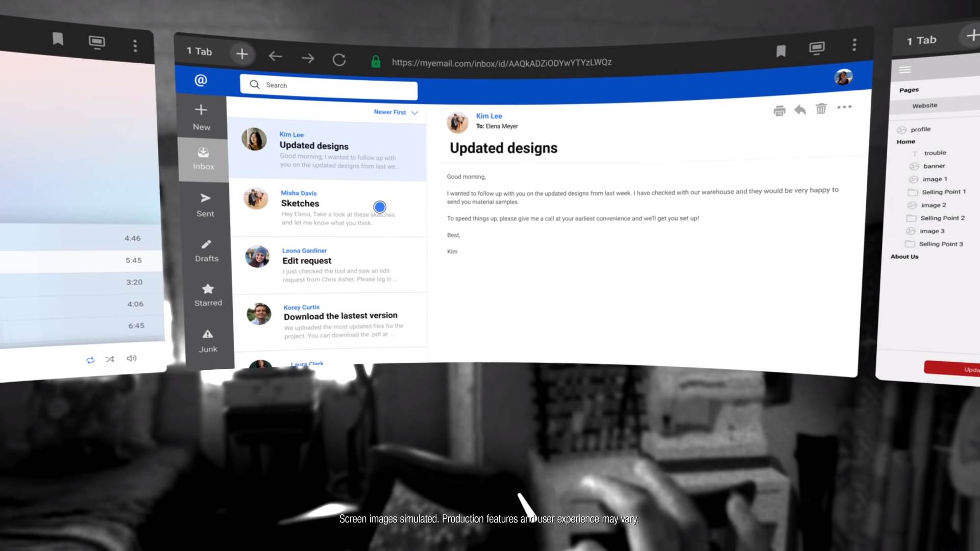Screen dimensions: 980x551
Task: Toggle shuffle in the music player
Action: pyautogui.click(x=110, y=359)
